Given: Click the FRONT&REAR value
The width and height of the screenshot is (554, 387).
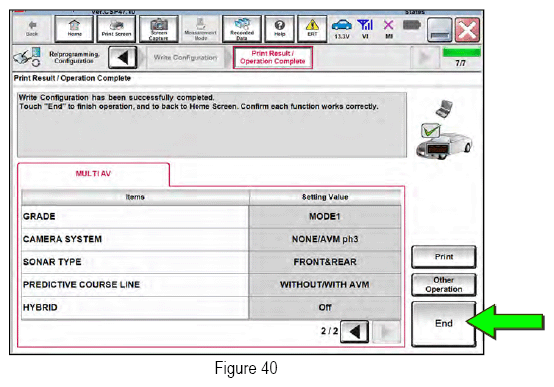Looking at the screenshot, I should click(x=325, y=262).
